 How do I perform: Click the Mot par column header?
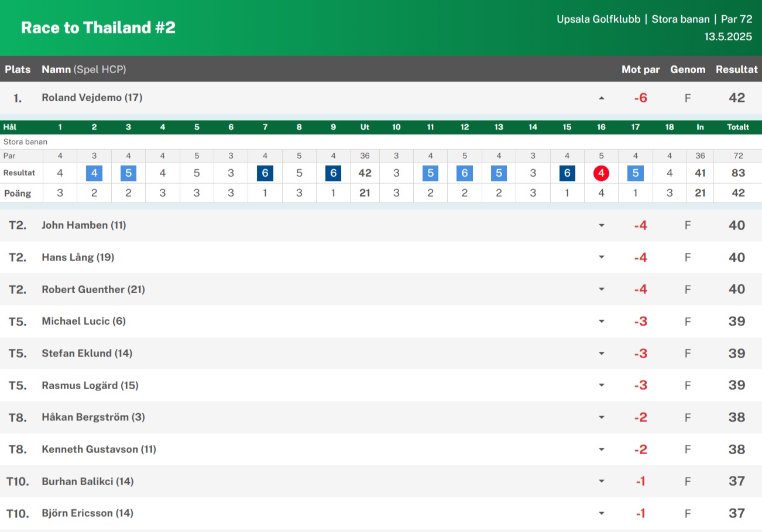coord(640,70)
